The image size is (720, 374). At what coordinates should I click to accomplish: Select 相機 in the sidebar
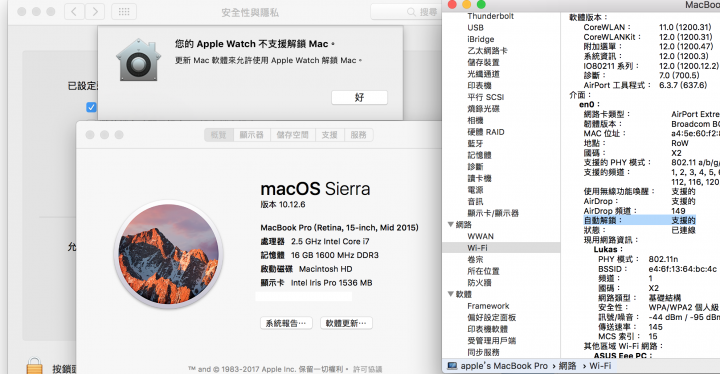[x=475, y=120]
